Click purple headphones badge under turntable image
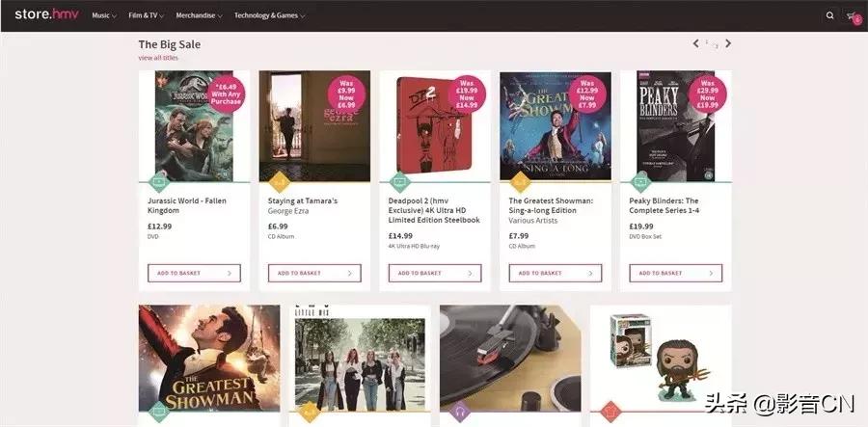This screenshot has width=868, height=427. coord(460,412)
